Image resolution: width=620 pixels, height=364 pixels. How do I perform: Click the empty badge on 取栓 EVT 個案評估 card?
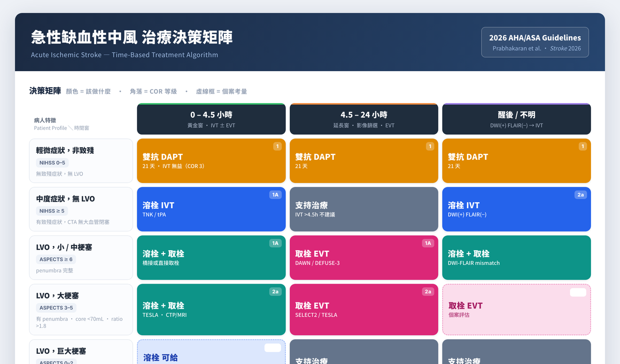click(x=578, y=292)
